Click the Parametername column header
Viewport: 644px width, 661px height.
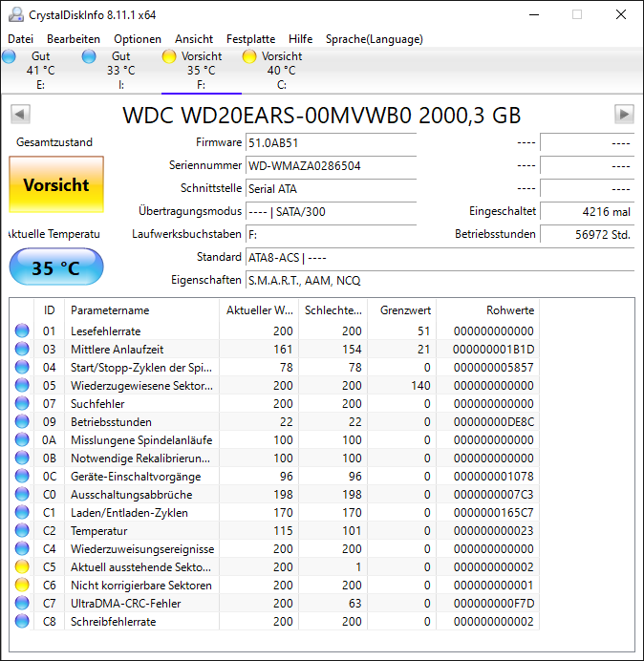coord(141,310)
